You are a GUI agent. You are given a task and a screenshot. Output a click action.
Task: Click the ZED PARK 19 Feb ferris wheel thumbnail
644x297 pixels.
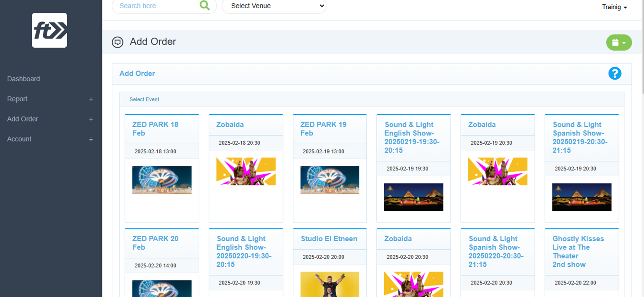coord(330,180)
